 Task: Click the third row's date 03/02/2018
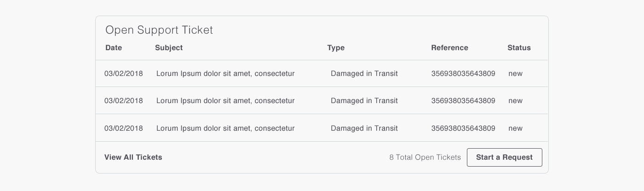pyautogui.click(x=124, y=128)
